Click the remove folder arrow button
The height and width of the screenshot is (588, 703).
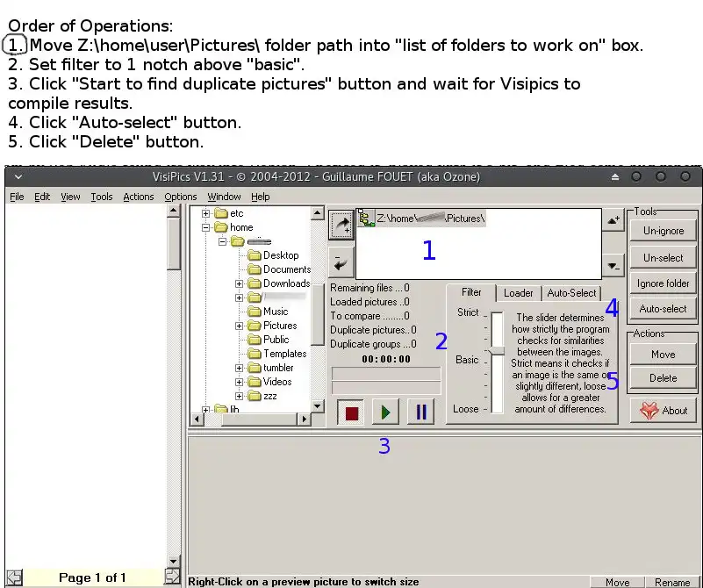(341, 262)
